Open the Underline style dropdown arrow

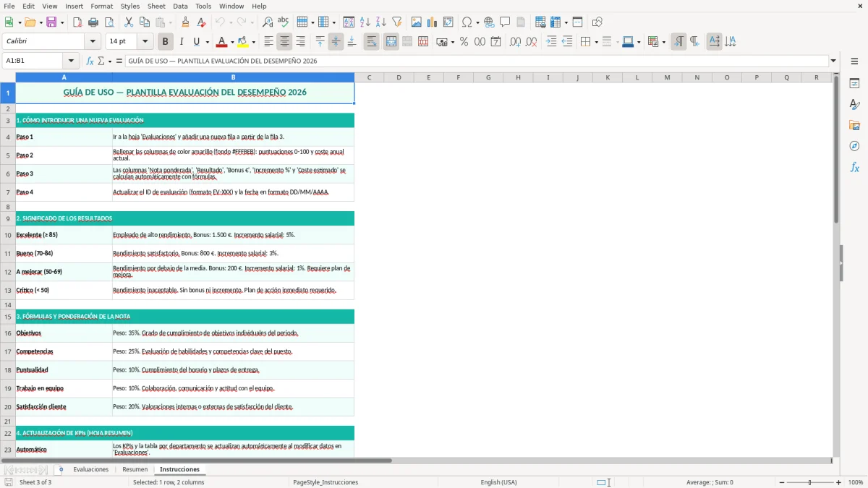pos(207,42)
